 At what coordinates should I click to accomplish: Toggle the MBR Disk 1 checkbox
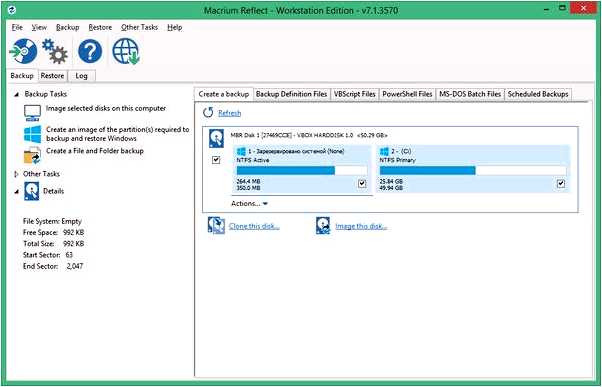coord(216,160)
